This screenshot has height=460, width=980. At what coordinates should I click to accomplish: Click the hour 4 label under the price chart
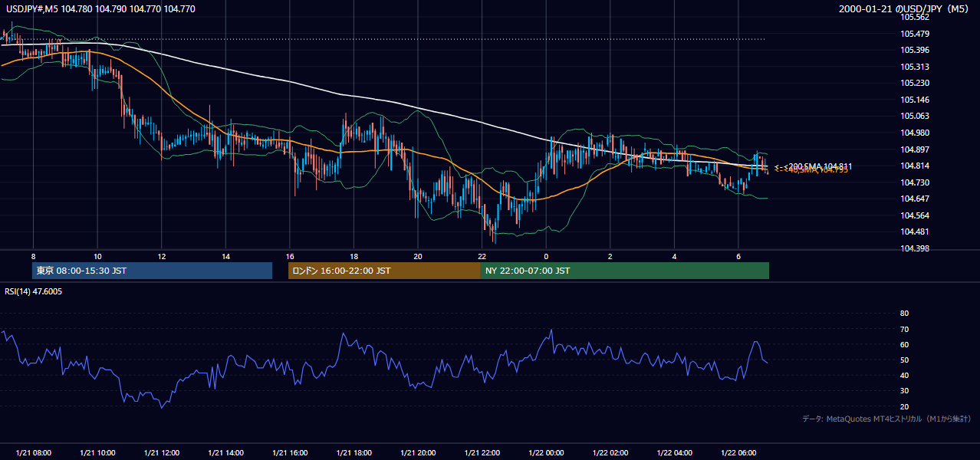674,256
